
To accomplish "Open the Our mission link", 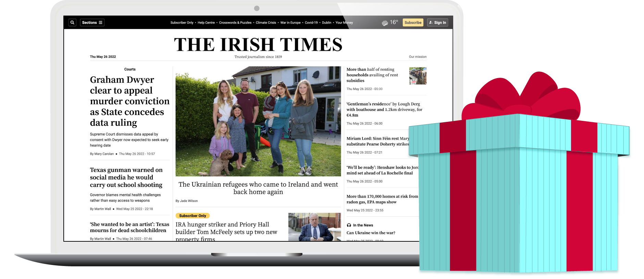I will point(418,57).
